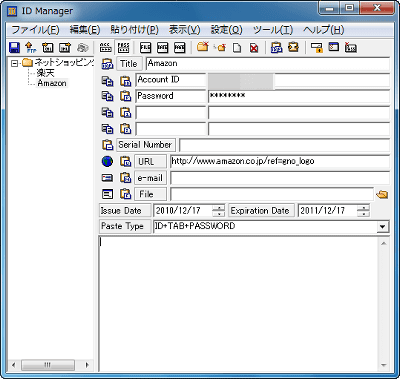Open the 貼り付け(P) menu
The width and height of the screenshot is (400, 379).
pos(134,30)
